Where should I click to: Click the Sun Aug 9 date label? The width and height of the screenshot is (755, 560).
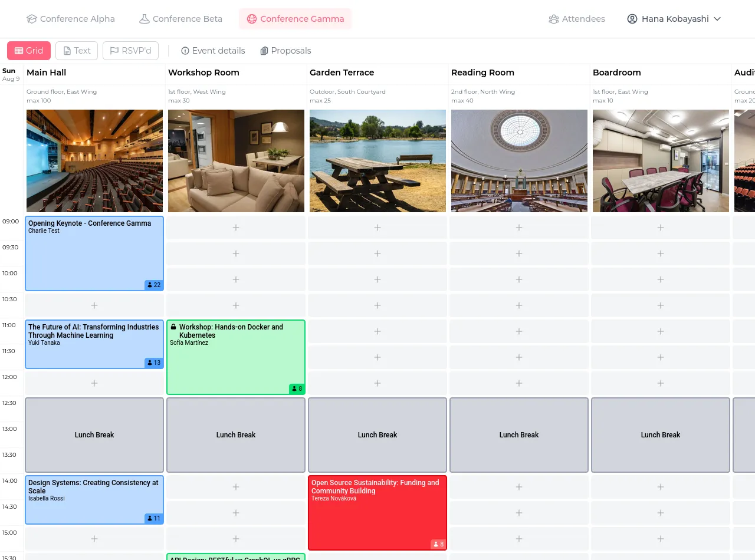(x=11, y=74)
